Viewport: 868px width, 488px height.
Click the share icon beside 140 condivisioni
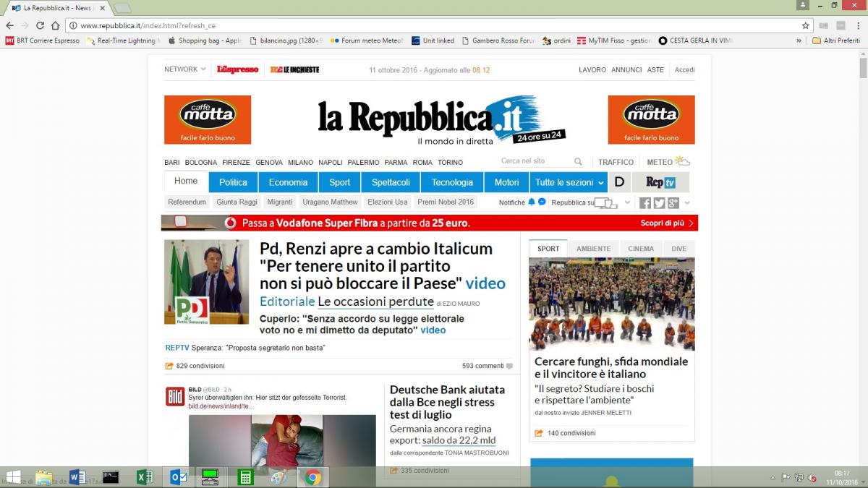click(538, 433)
